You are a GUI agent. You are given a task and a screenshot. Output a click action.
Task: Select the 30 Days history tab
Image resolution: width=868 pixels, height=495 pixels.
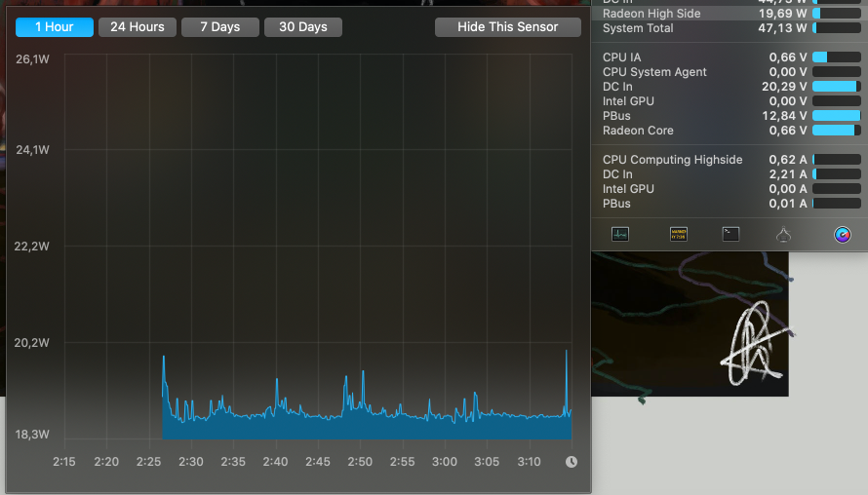[x=303, y=27]
